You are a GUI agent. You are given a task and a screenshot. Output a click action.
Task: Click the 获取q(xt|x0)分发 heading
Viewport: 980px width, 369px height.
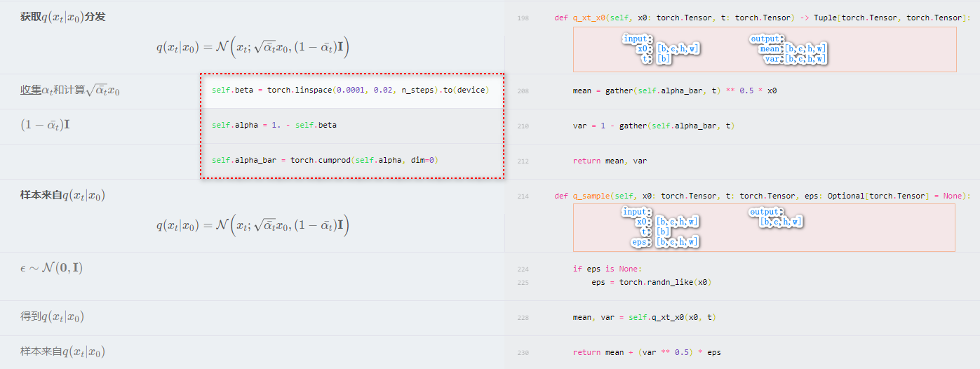tap(63, 17)
